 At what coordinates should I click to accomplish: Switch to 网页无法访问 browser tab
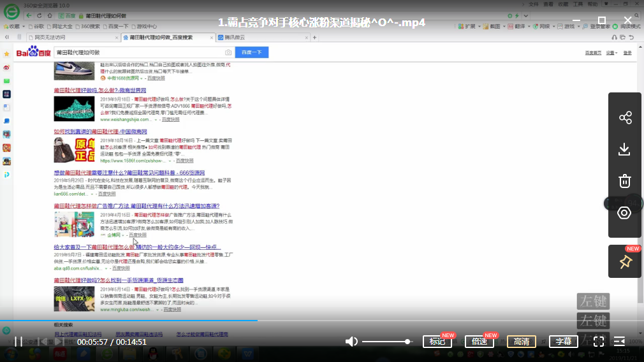pos(73,38)
